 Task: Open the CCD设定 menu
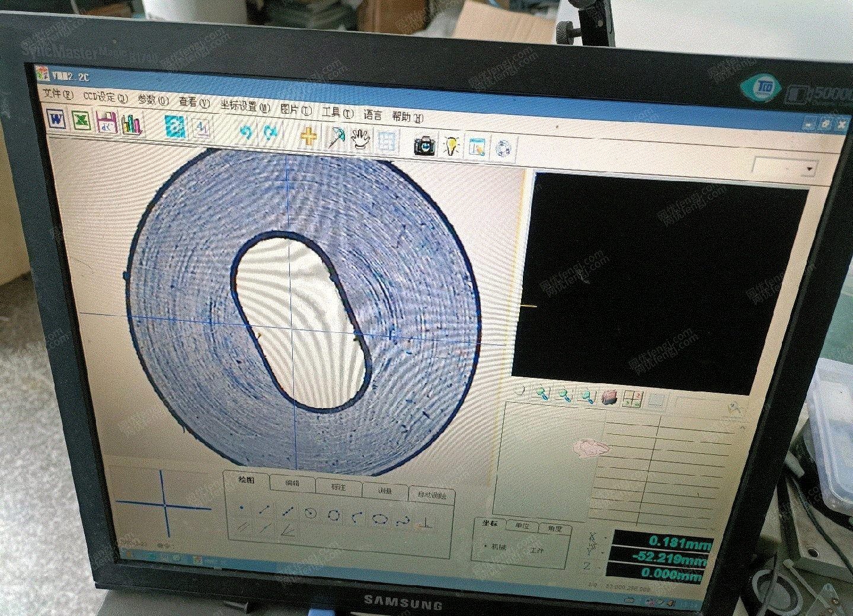(105, 97)
